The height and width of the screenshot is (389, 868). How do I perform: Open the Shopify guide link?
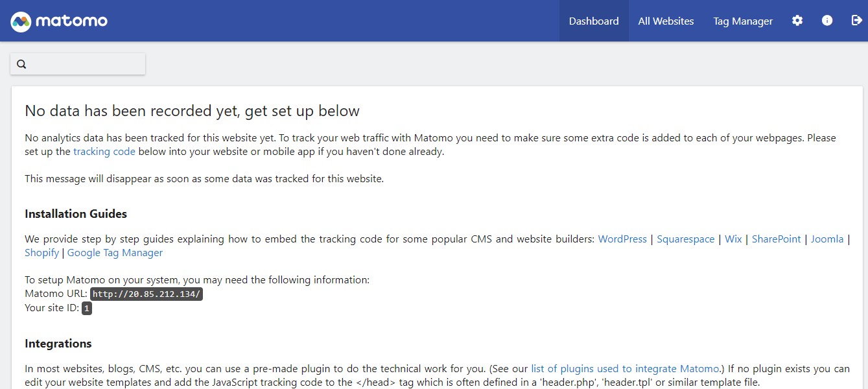coord(41,253)
